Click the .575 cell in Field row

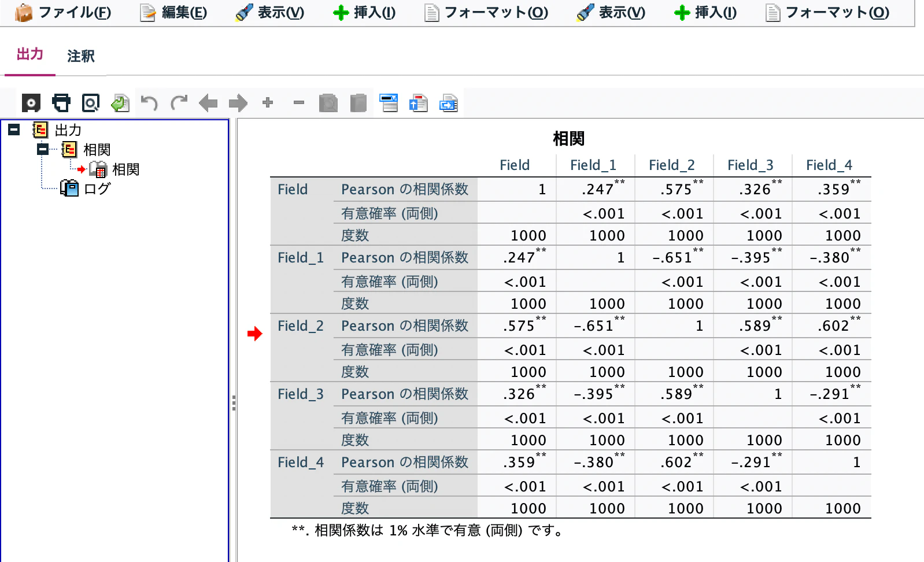tap(674, 189)
